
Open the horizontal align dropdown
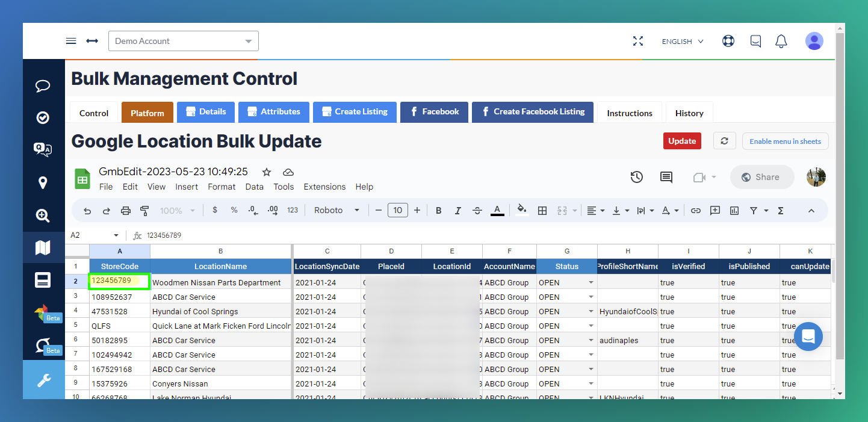pyautogui.click(x=595, y=211)
